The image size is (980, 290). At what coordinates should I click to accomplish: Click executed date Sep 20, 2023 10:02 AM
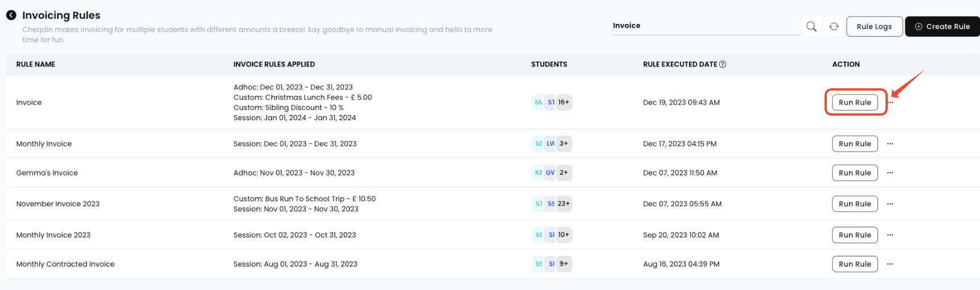[680, 235]
